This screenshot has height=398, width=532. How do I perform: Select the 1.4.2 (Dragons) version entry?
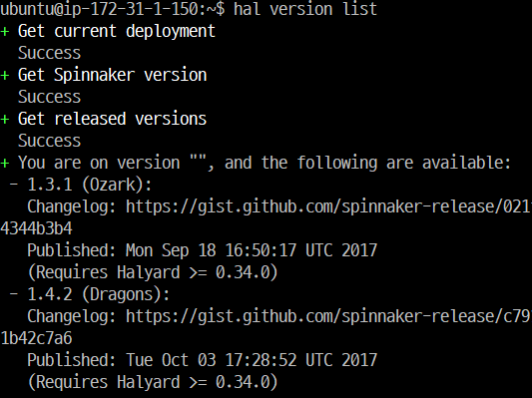pos(98,294)
